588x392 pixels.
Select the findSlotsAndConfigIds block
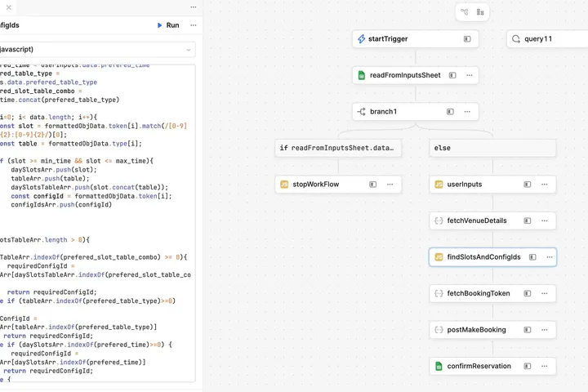pos(492,257)
